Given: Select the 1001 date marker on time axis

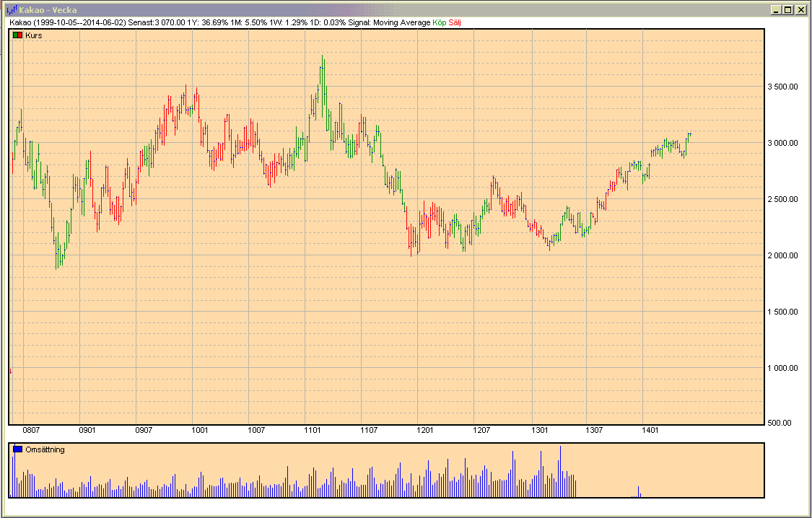Looking at the screenshot, I should pyautogui.click(x=200, y=430).
